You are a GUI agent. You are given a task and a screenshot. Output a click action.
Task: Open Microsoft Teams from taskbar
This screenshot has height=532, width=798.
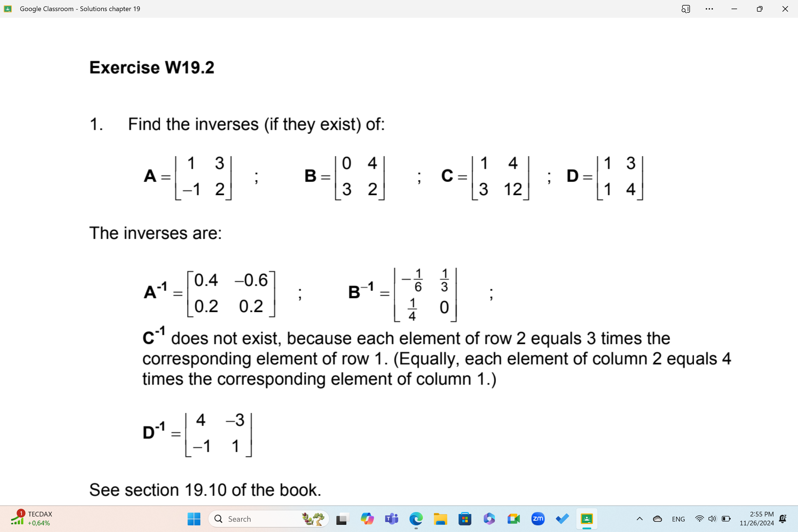[x=392, y=519]
